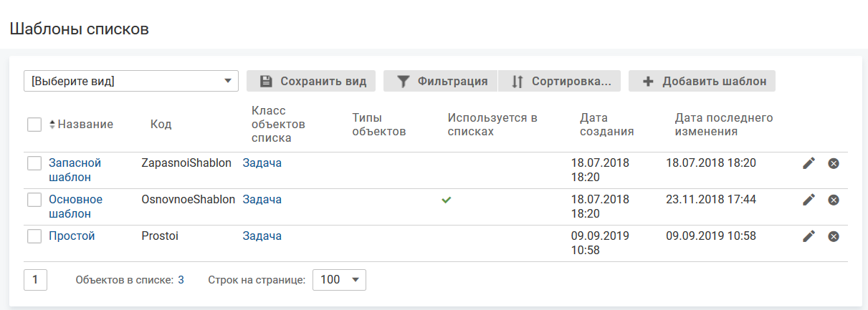Sort the list by the Название column arrows
The image size is (868, 310).
click(x=52, y=125)
